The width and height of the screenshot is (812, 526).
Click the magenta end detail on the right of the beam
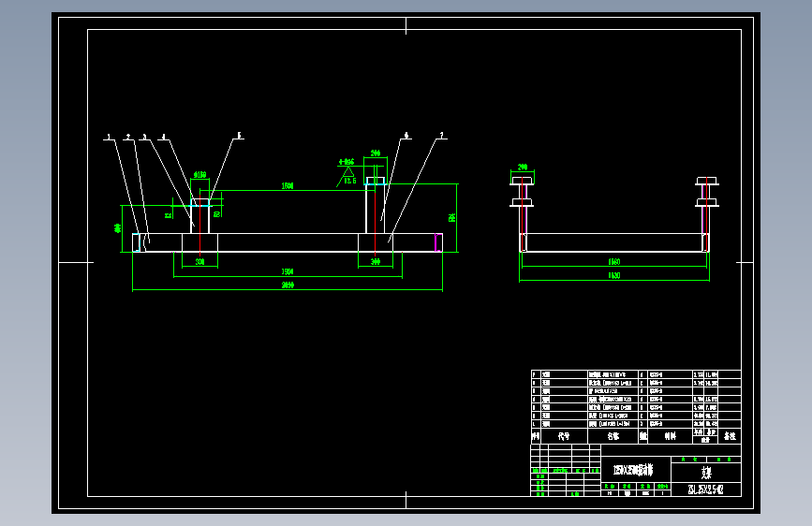[x=437, y=242]
